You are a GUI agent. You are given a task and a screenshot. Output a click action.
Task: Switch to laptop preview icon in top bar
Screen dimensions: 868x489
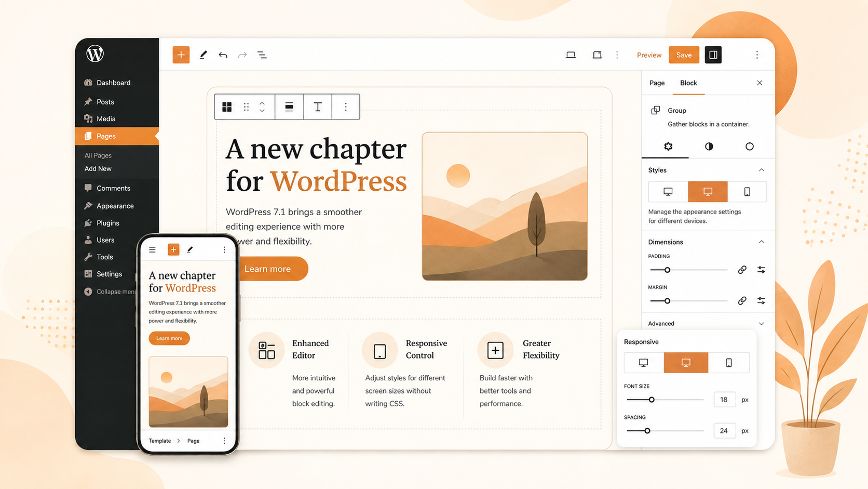[x=571, y=55]
